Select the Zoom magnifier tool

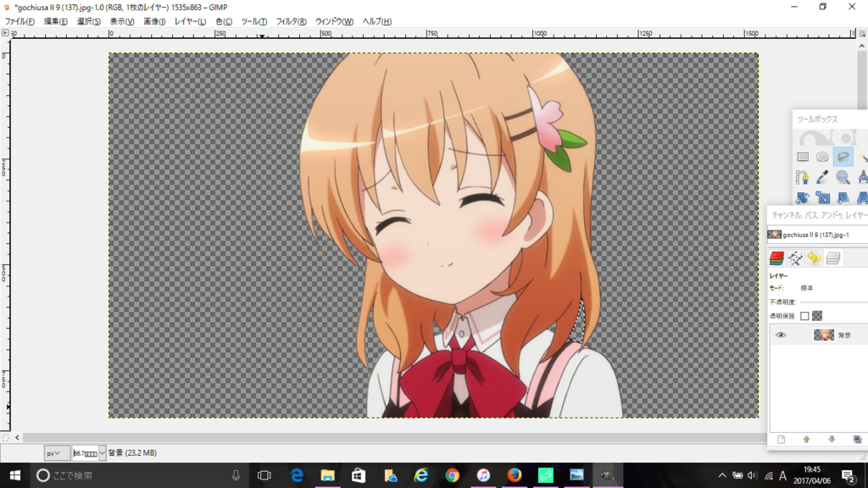point(843,176)
